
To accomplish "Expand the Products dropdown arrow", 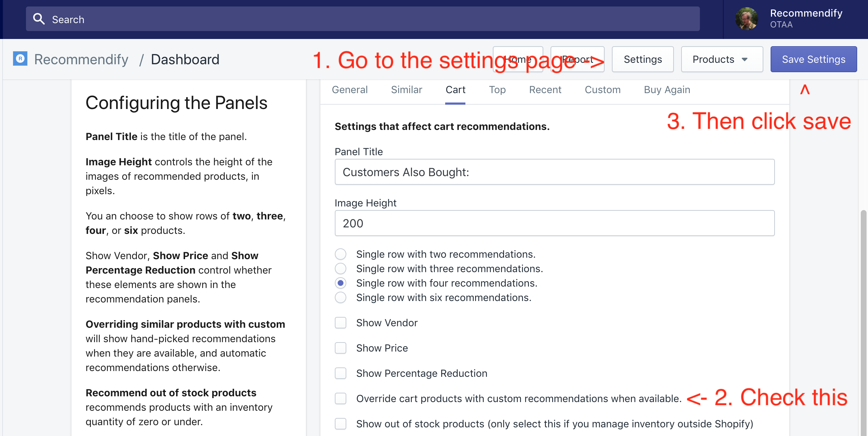I will (745, 60).
